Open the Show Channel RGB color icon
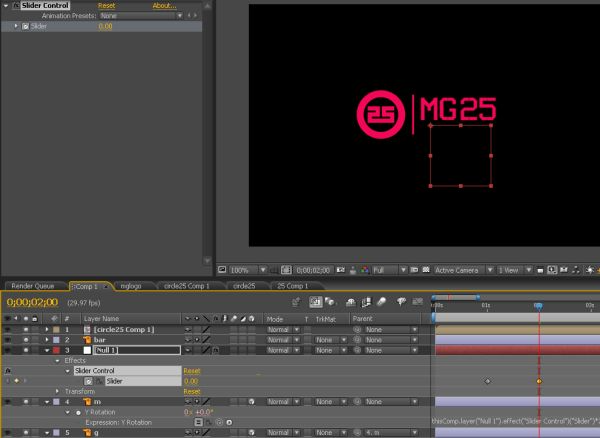The height and width of the screenshot is (438, 600). tap(365, 270)
